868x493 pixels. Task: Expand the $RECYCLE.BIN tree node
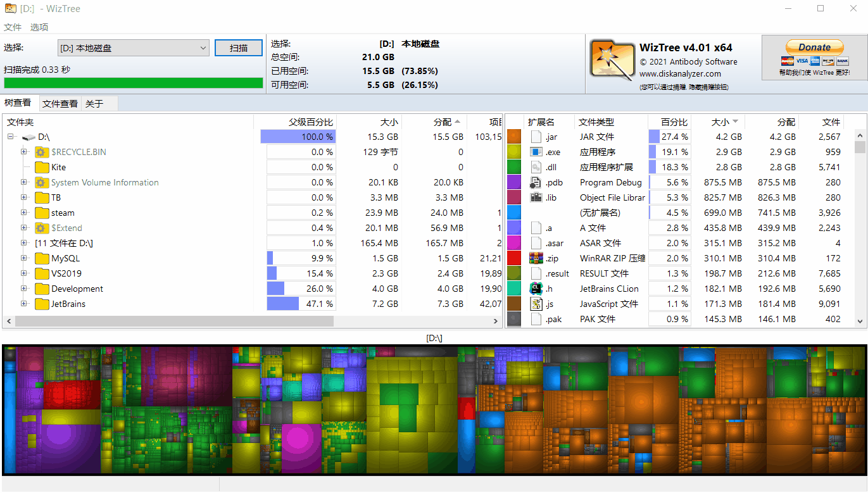pos(24,152)
